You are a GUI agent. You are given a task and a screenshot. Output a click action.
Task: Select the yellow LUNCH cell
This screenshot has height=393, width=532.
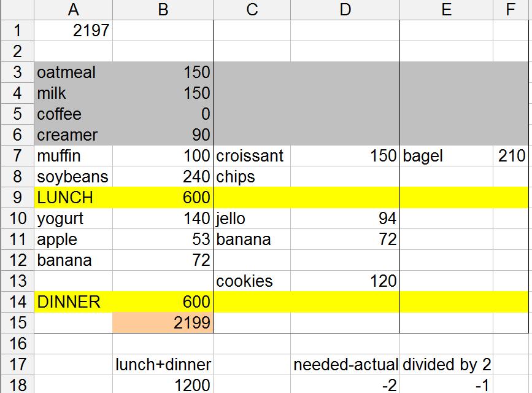click(74, 198)
